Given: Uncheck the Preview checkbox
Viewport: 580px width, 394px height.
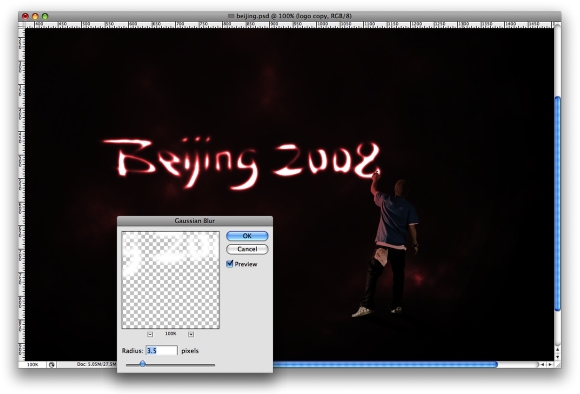Looking at the screenshot, I should point(230,264).
